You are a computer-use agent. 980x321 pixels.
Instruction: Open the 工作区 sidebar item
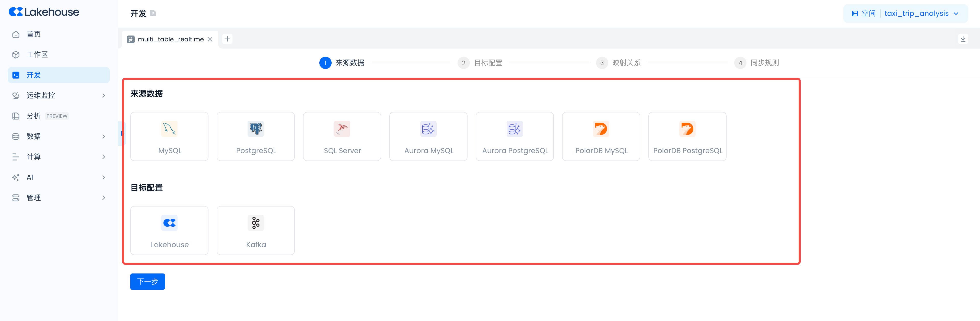click(x=37, y=54)
